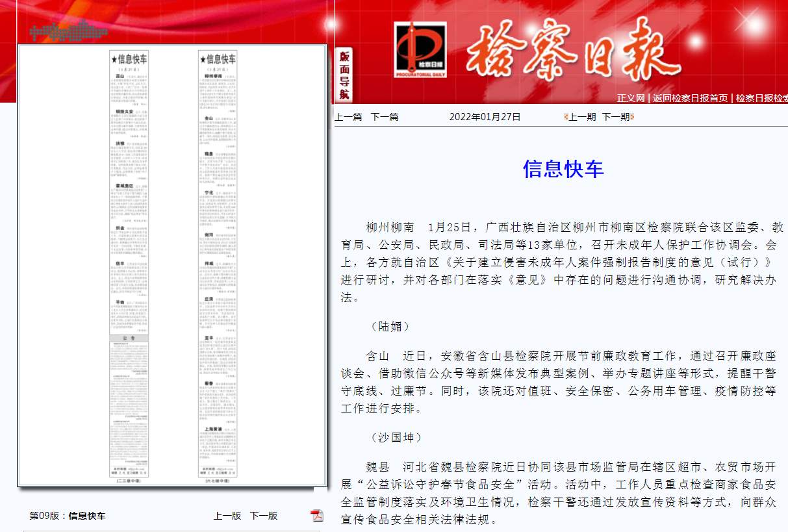Open the next issue via 下一期
Screen dimensions: 788x532
pyautogui.click(x=615, y=117)
